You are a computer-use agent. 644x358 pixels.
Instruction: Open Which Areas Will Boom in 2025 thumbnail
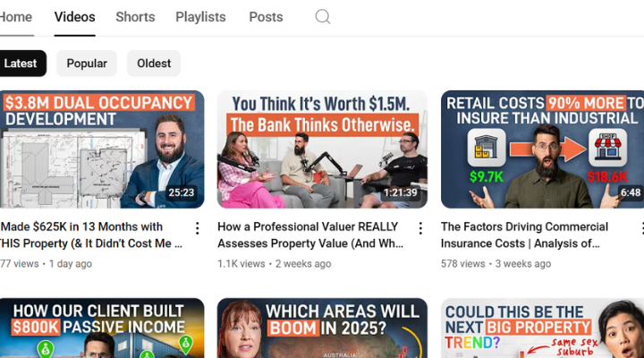point(322,328)
